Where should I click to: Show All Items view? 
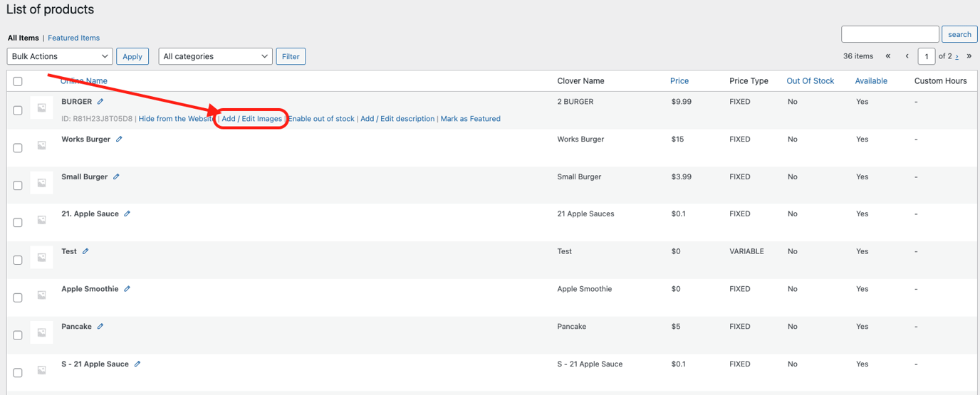click(24, 38)
